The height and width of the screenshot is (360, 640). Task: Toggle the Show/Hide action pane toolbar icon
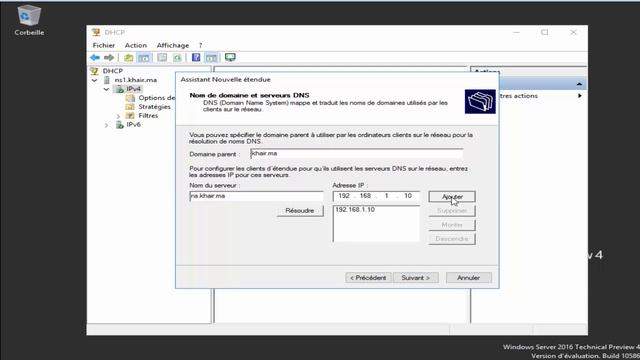(x=211, y=58)
